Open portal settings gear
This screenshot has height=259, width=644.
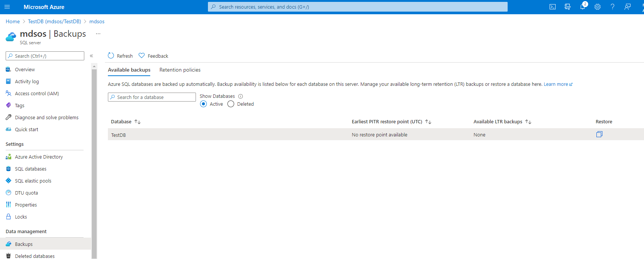pos(598,7)
